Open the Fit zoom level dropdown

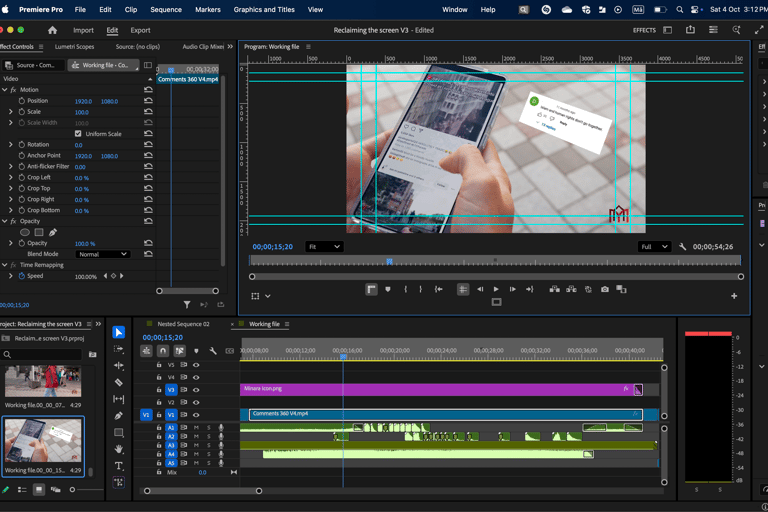pyautogui.click(x=323, y=247)
